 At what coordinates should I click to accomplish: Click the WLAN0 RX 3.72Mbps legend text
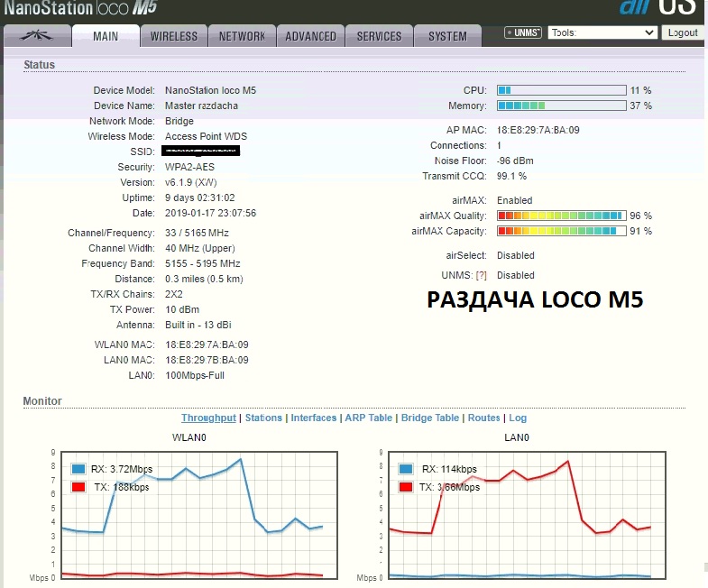point(122,469)
